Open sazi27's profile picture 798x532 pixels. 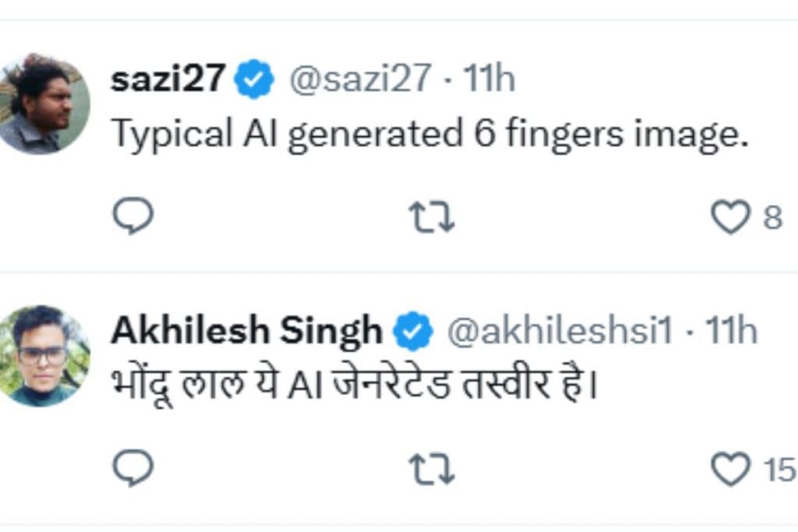44,104
